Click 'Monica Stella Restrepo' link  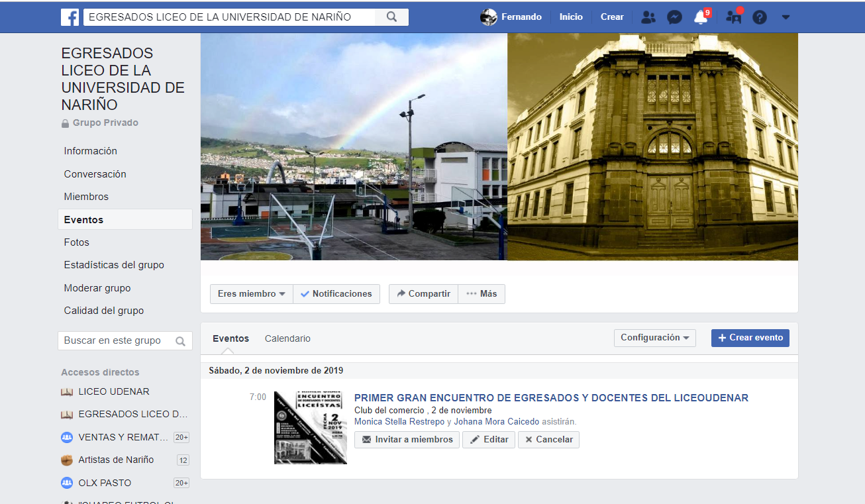(399, 421)
